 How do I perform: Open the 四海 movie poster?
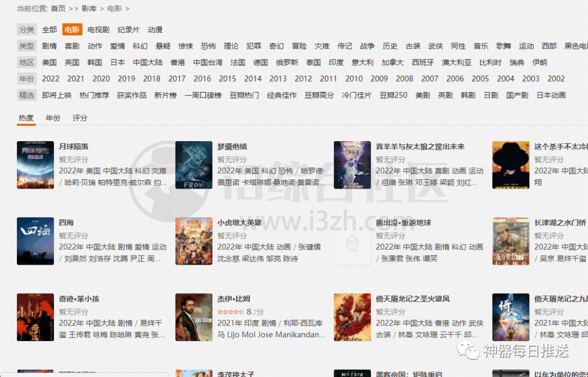point(35,241)
